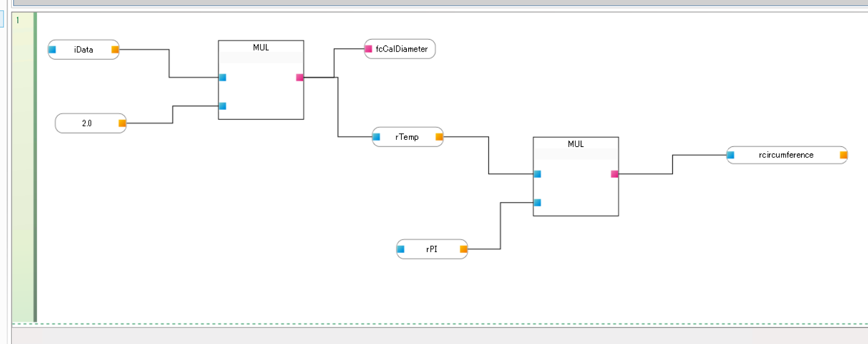This screenshot has height=344, width=868.
Task: Click the title of the first MUL block
Action: coord(261,47)
